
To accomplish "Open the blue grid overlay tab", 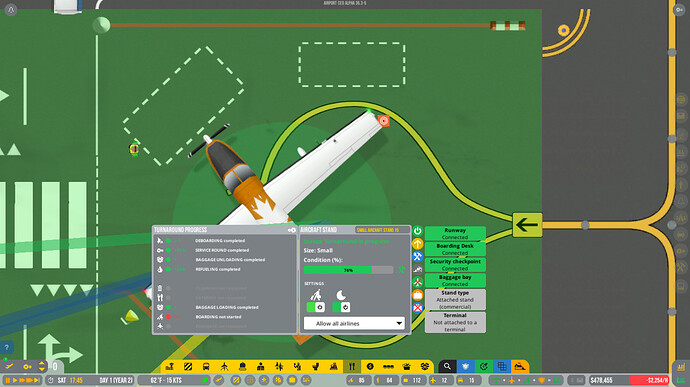I will click(x=502, y=366).
